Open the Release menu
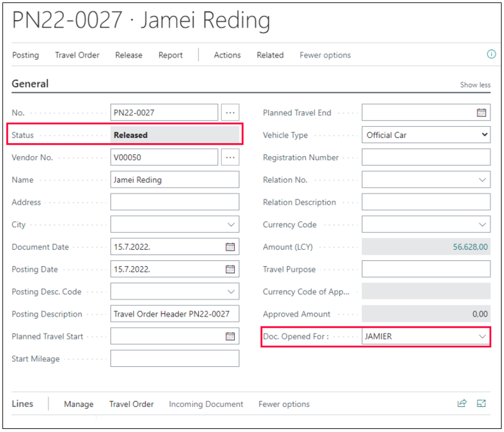504x432 pixels. (129, 55)
